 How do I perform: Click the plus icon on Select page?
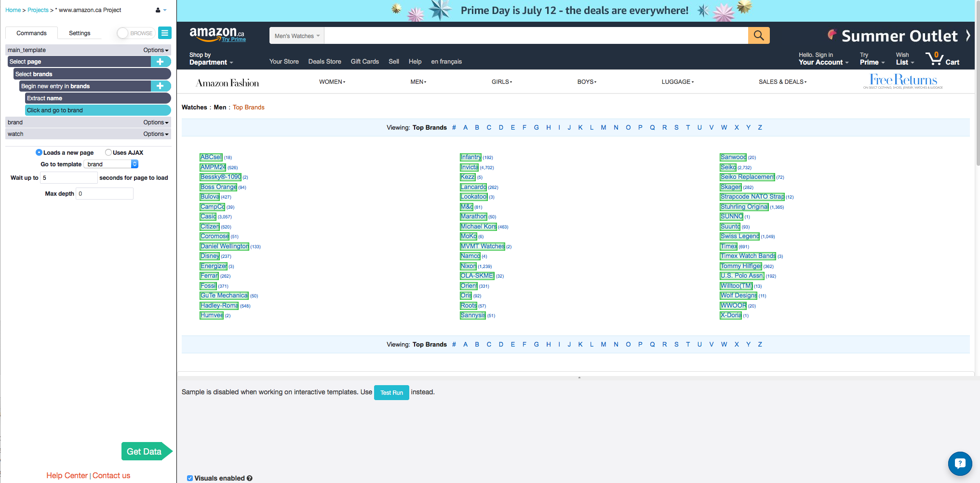pos(160,62)
